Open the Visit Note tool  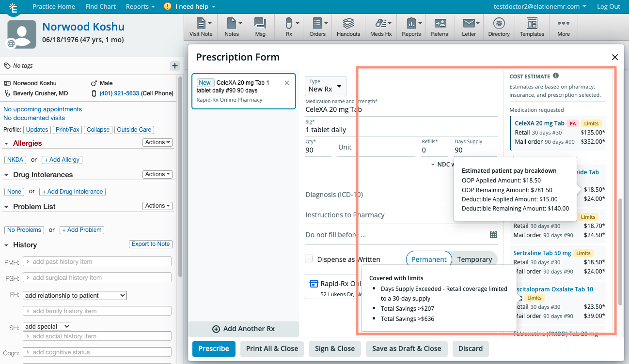[200, 27]
